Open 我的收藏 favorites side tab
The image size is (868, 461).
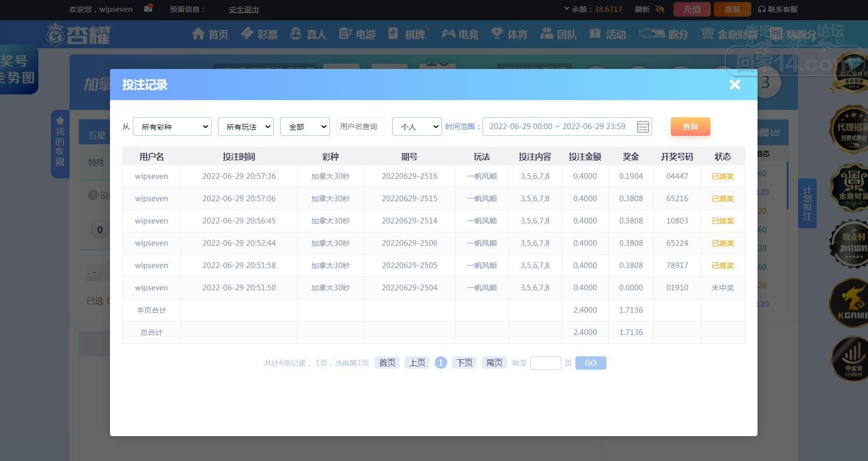(x=60, y=144)
